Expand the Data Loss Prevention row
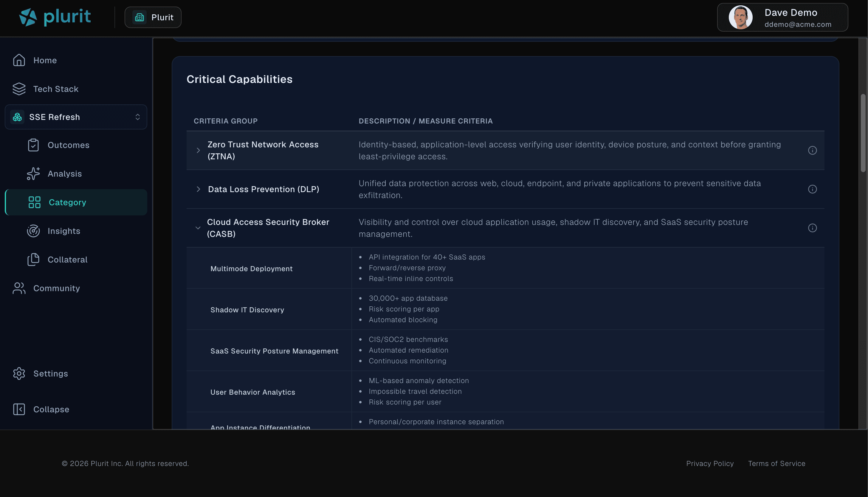 (x=198, y=189)
